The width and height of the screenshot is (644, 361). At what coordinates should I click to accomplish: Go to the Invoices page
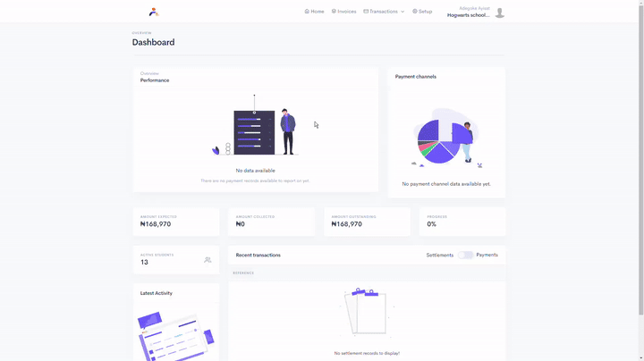[346, 12]
